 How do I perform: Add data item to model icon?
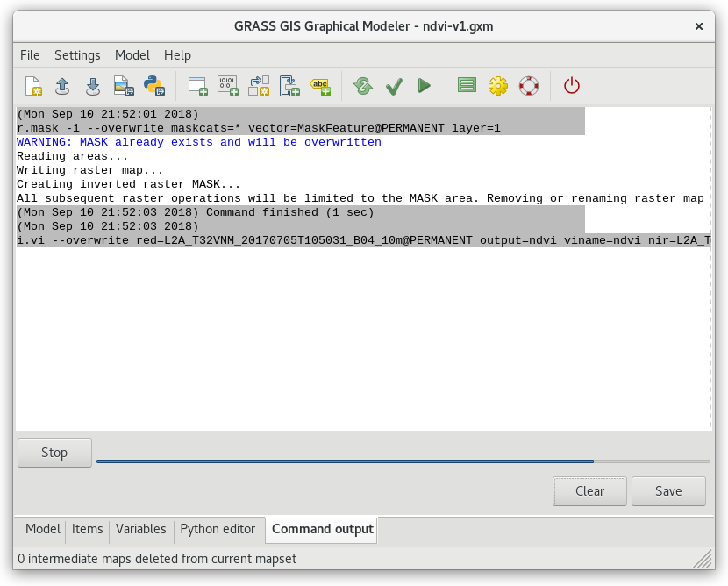tap(228, 86)
